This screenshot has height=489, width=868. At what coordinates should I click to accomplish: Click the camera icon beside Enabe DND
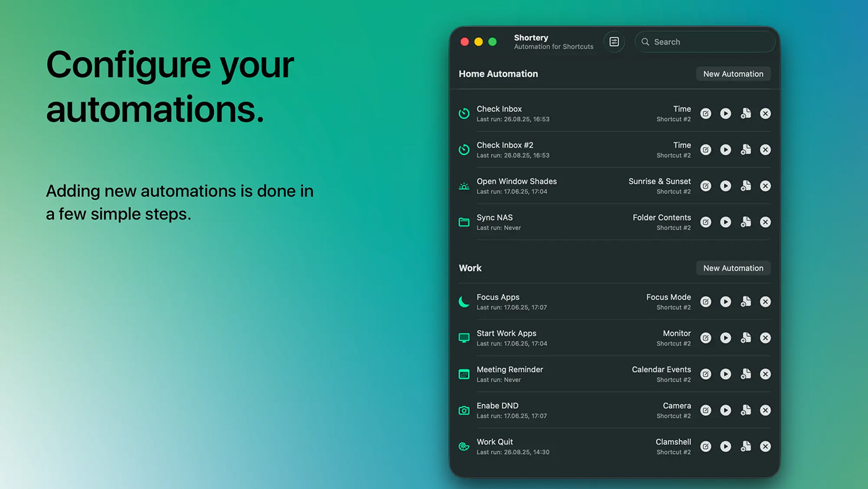point(464,410)
